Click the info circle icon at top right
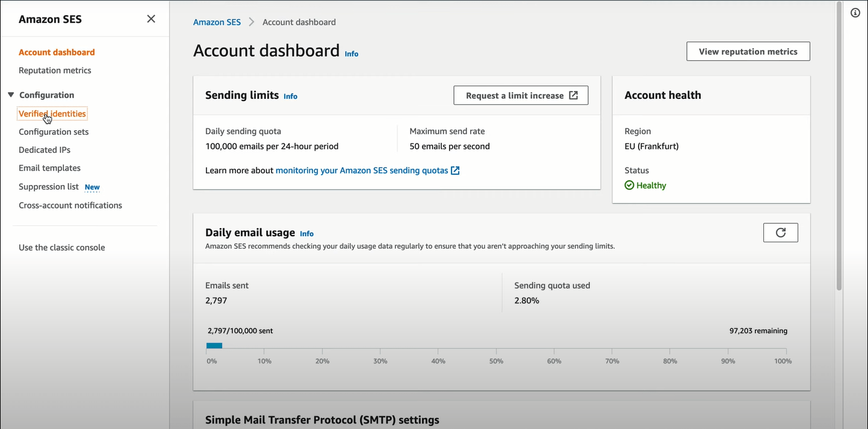This screenshot has height=429, width=868. click(855, 13)
